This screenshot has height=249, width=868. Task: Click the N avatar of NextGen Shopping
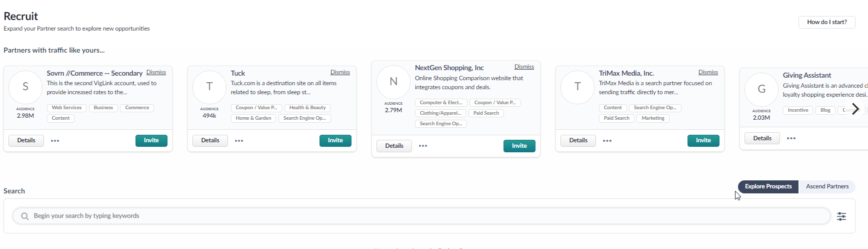click(393, 82)
